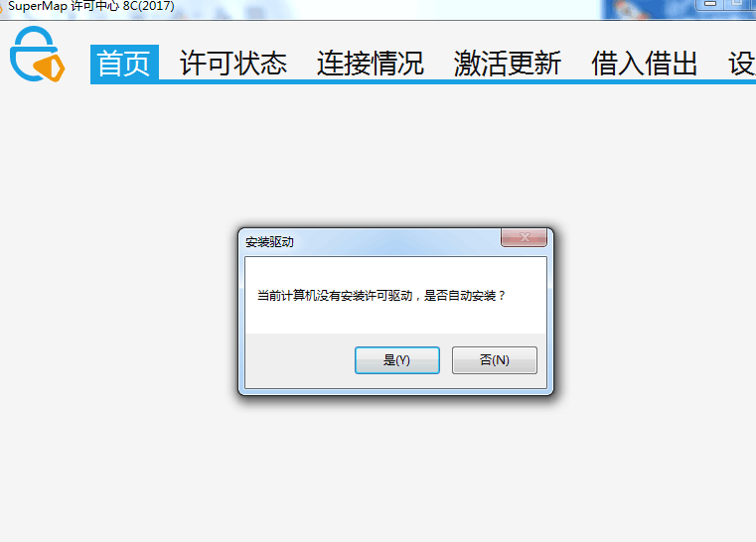756x542 pixels.
Task: Select the 首页 tab
Action: click(x=124, y=64)
